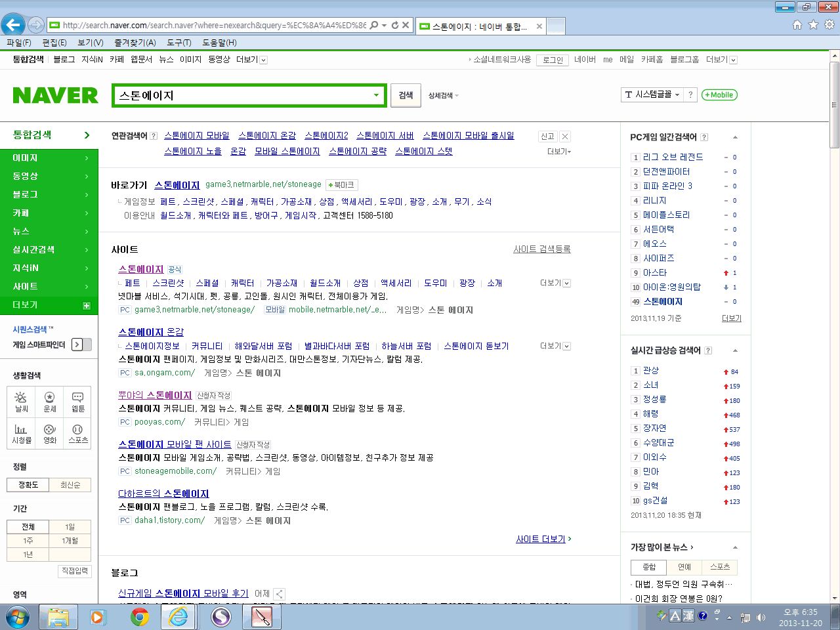The width and height of the screenshot is (840, 630).
Task: Expand 더보기 for 스톤에이지 공식 site links
Action: coord(555,283)
